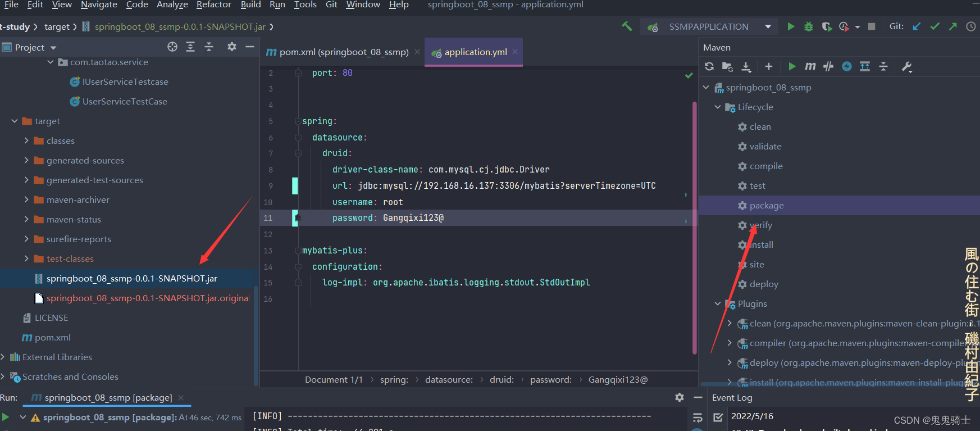Screen dimensions: 980x431
Task: Click password value Gangqixi123@ in editor
Action: 413,218
